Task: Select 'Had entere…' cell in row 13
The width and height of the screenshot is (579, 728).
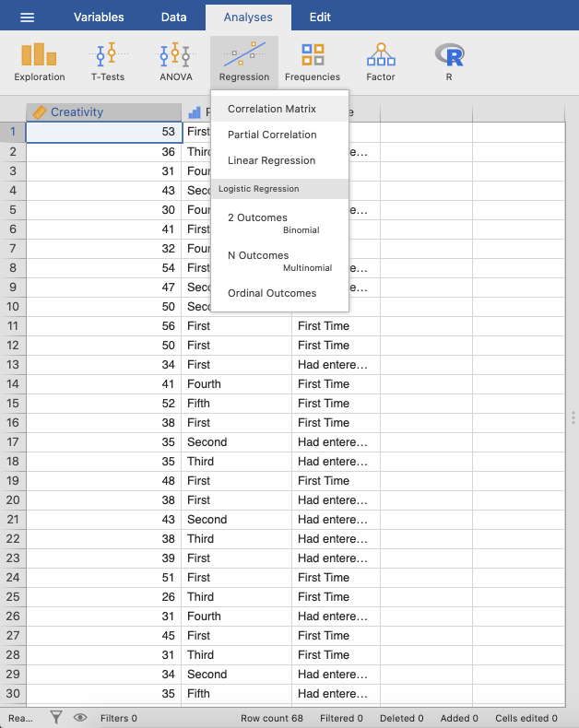Action: click(x=336, y=365)
